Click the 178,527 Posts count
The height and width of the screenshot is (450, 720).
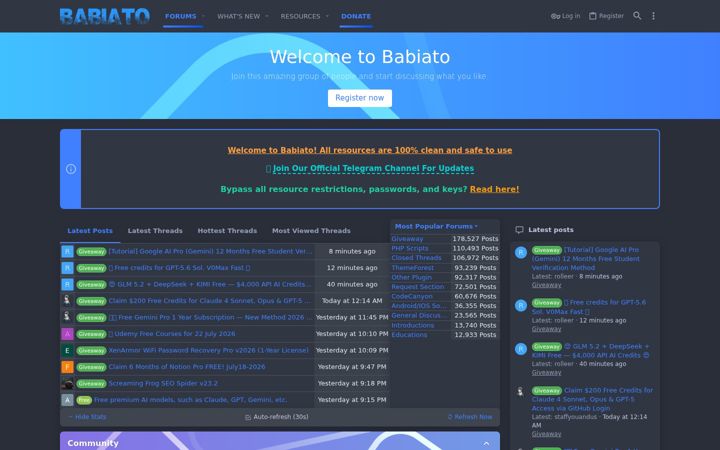point(475,239)
